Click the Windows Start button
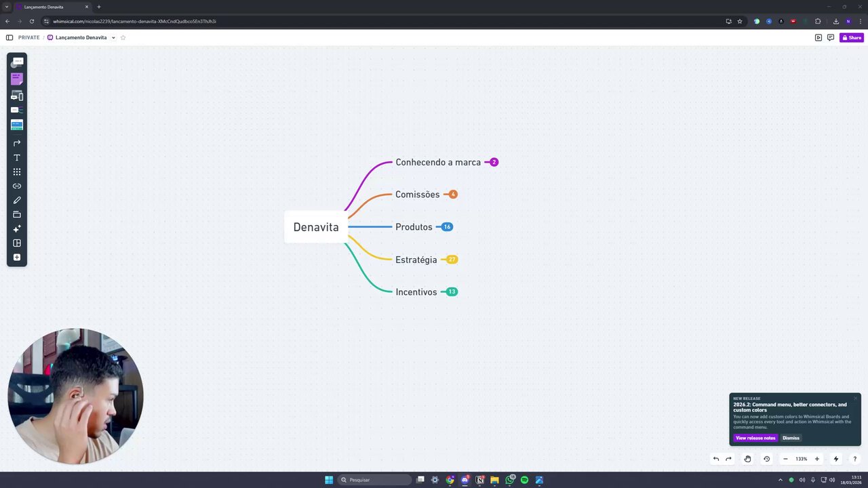 [x=329, y=480]
